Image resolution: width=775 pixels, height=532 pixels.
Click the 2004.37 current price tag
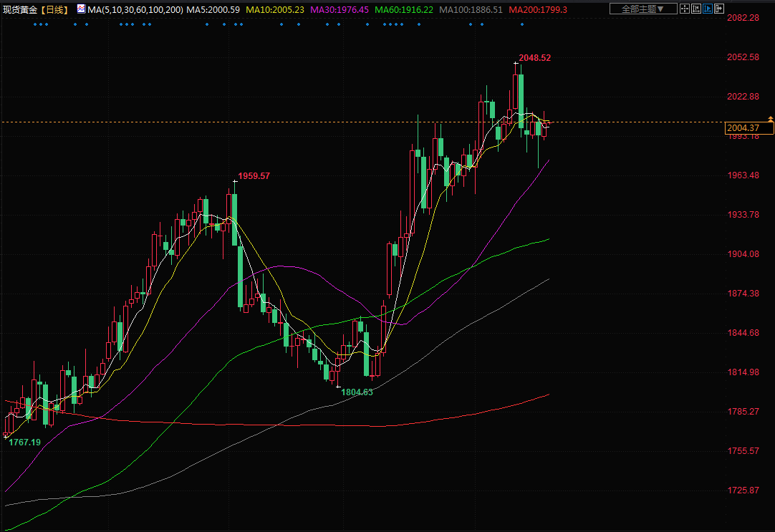[748, 128]
